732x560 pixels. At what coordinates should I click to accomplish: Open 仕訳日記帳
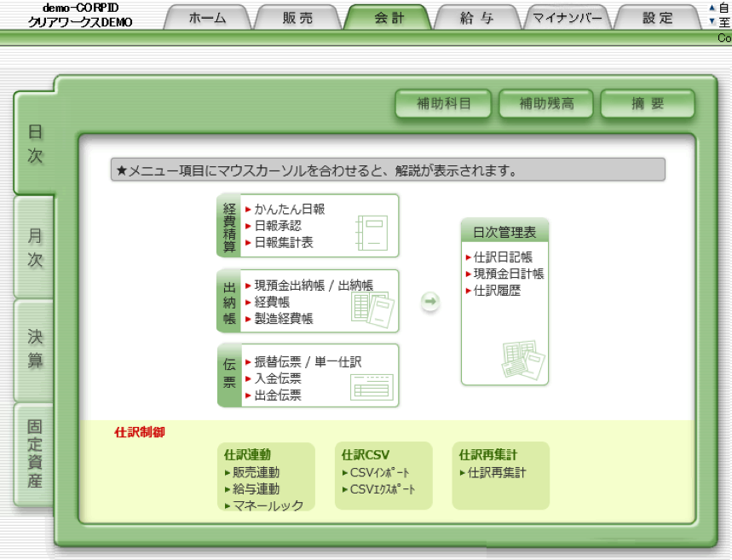pyautogui.click(x=503, y=257)
